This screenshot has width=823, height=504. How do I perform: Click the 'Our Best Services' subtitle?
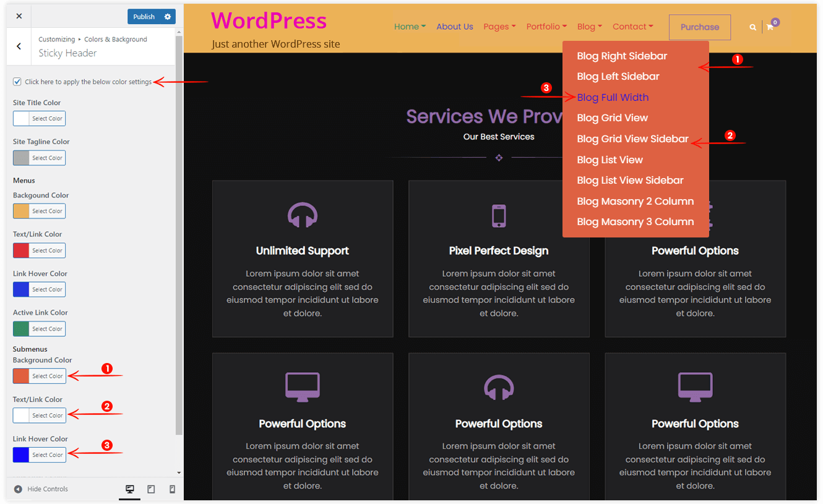tap(499, 137)
